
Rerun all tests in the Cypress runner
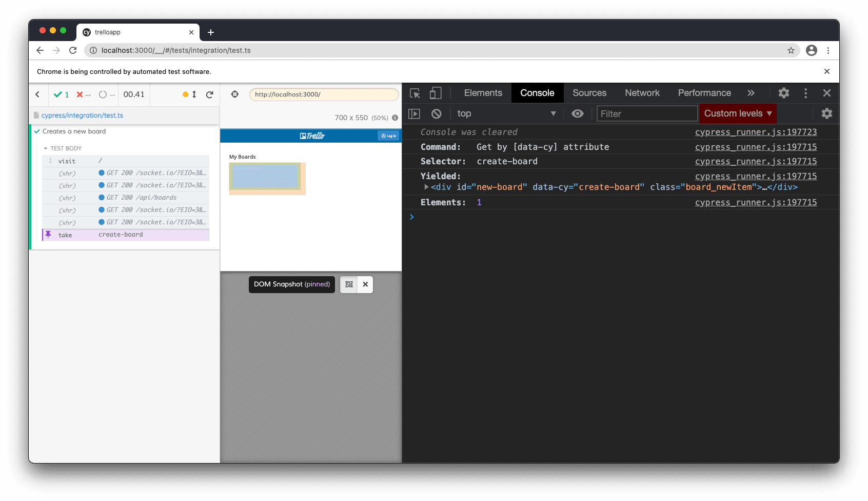pos(209,94)
